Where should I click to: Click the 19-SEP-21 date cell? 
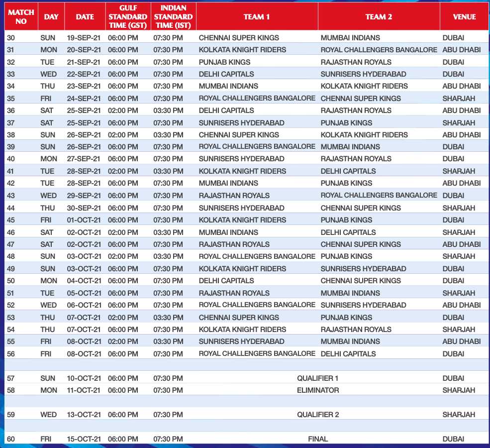pos(84,38)
